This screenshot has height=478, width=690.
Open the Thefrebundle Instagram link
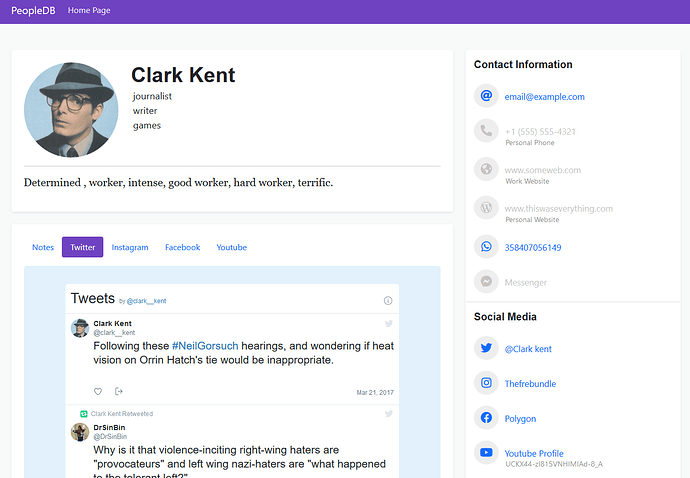[530, 384]
